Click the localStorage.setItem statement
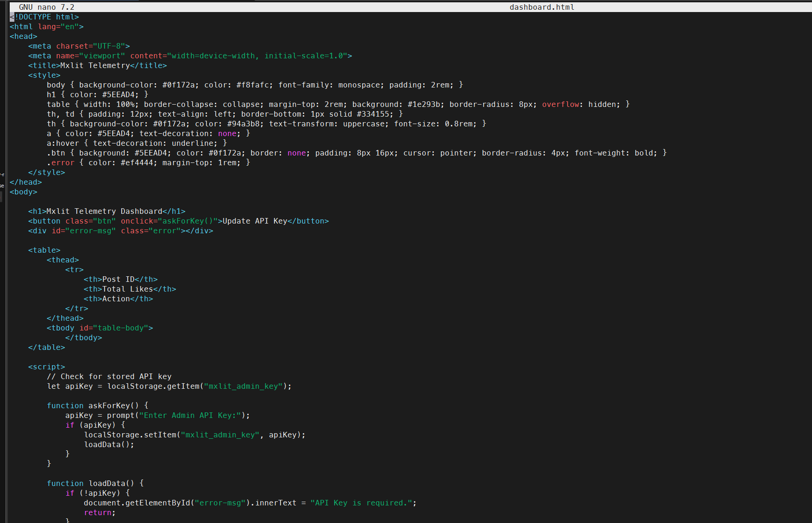812x523 pixels. pos(194,435)
